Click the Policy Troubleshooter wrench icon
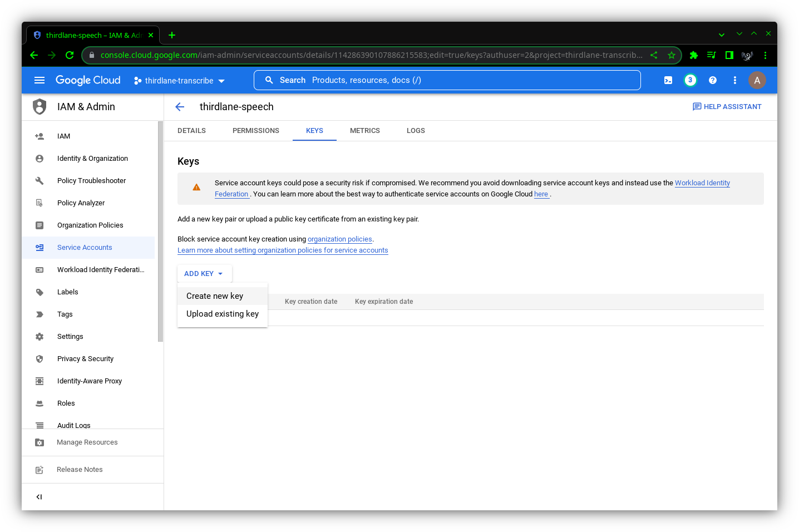This screenshot has width=799, height=532. [x=40, y=181]
